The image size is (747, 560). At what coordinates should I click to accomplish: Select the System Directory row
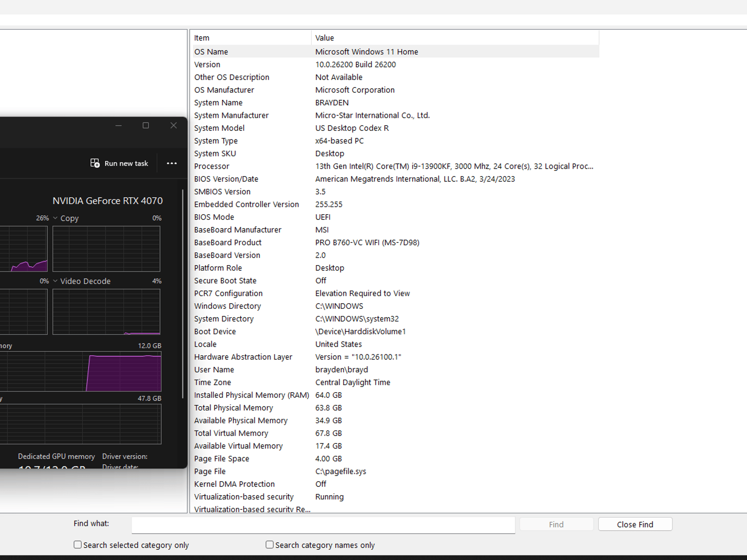(x=396, y=319)
